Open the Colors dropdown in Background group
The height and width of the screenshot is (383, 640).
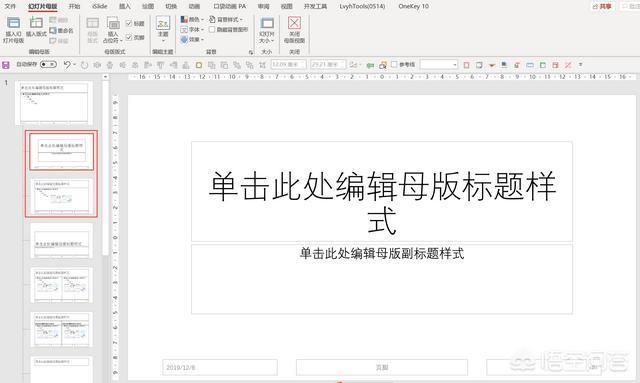[192, 20]
